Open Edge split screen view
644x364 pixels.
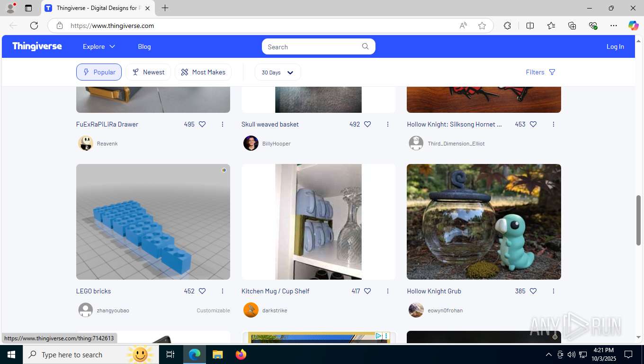[x=530, y=26]
